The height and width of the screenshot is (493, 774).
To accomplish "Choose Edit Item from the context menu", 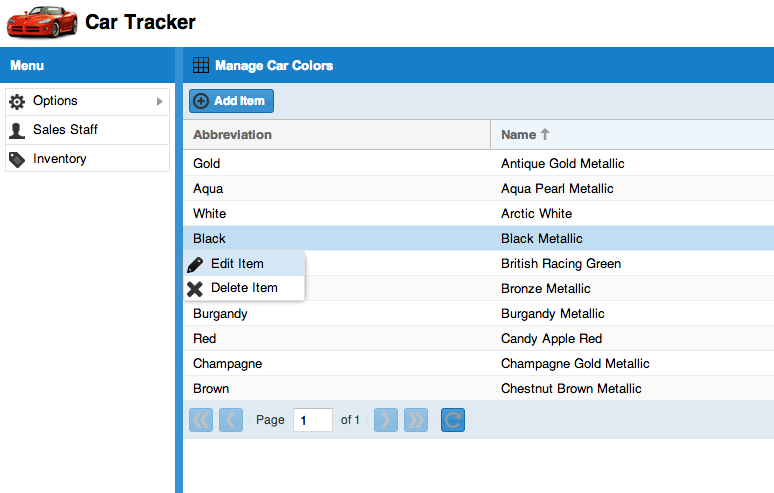I will 237,264.
